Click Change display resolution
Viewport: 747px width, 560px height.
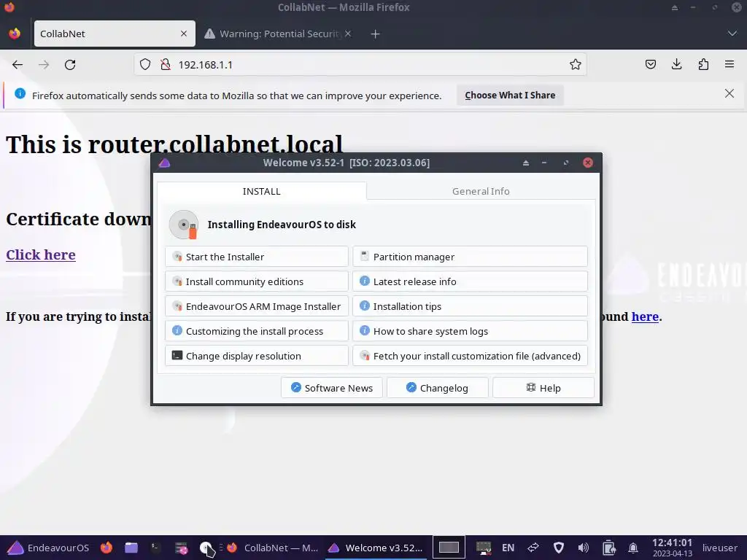256,356
